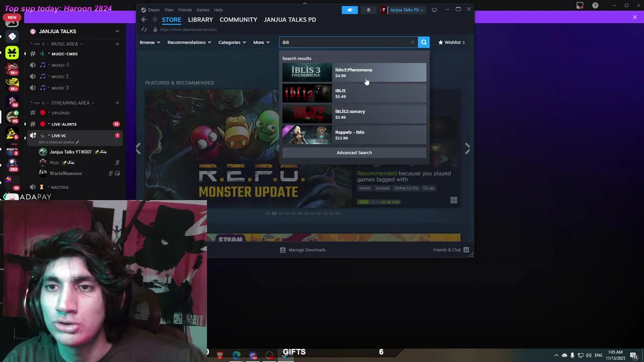Open the Categories dropdown

(232, 42)
